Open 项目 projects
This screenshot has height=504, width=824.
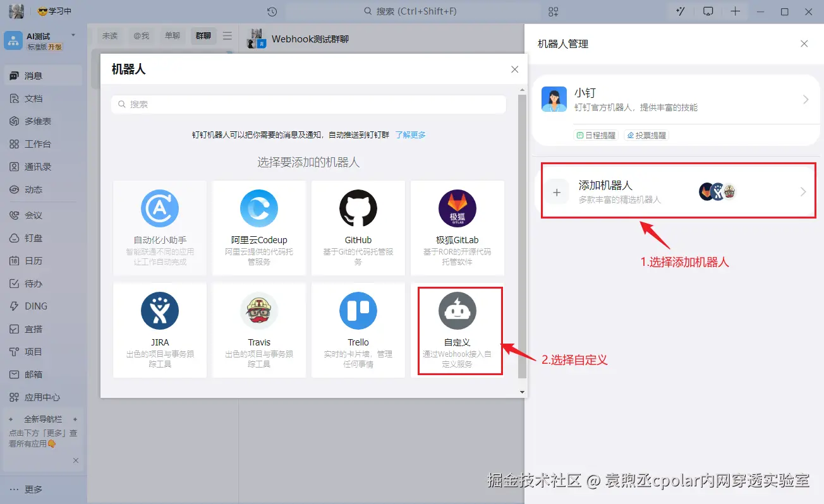coord(42,352)
